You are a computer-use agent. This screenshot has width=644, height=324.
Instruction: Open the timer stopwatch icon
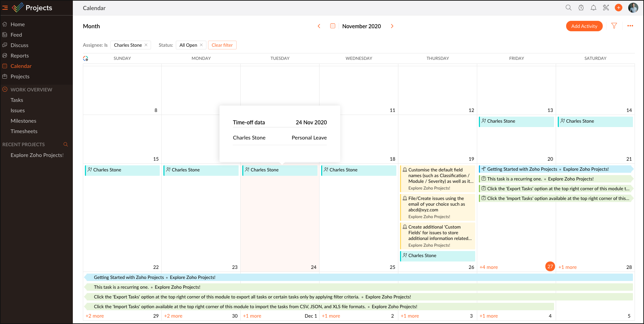pos(581,7)
